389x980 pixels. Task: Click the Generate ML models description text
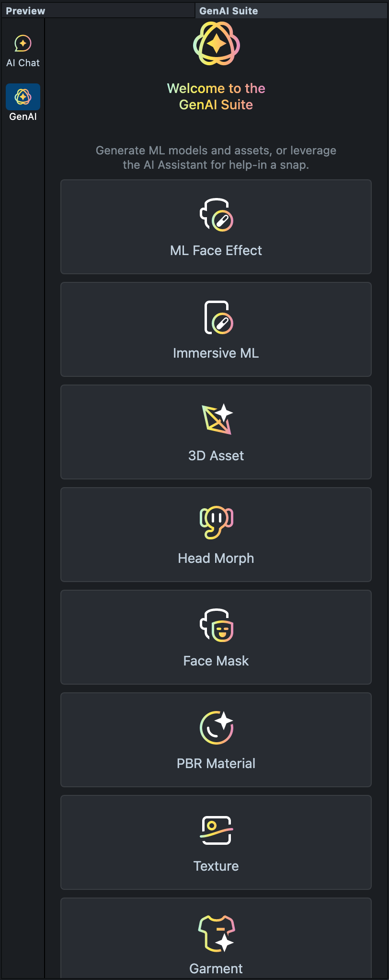point(216,158)
